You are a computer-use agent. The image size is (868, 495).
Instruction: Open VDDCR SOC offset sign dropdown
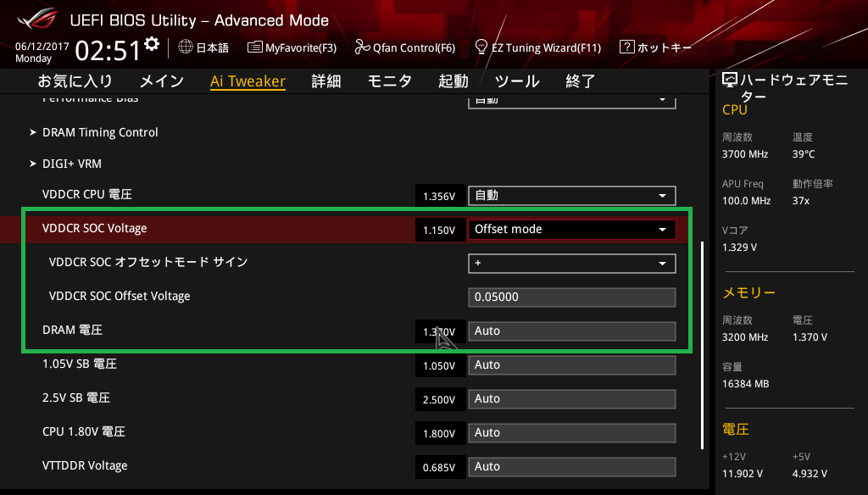pos(572,263)
